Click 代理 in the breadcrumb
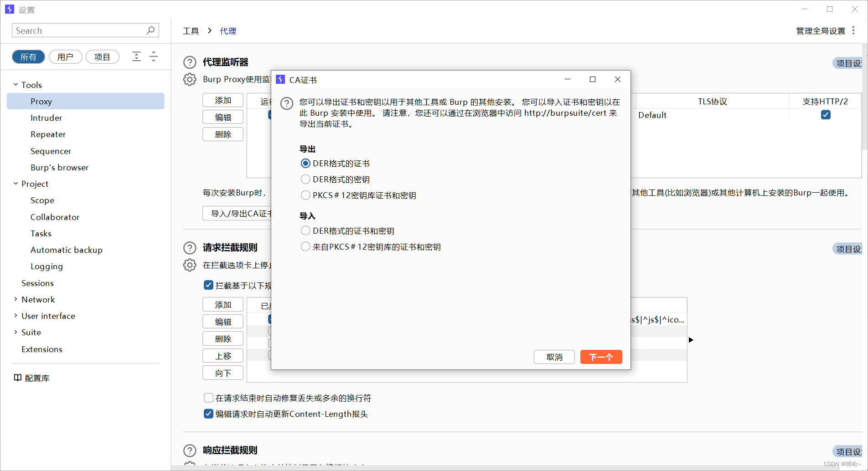Screen dimensions: 868x471 (228, 31)
